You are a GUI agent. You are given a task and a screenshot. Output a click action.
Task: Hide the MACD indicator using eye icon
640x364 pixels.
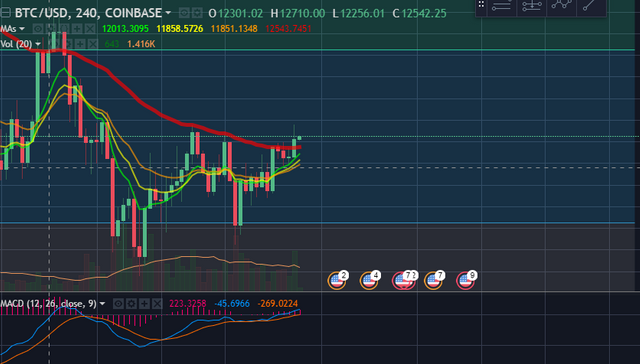[118, 304]
